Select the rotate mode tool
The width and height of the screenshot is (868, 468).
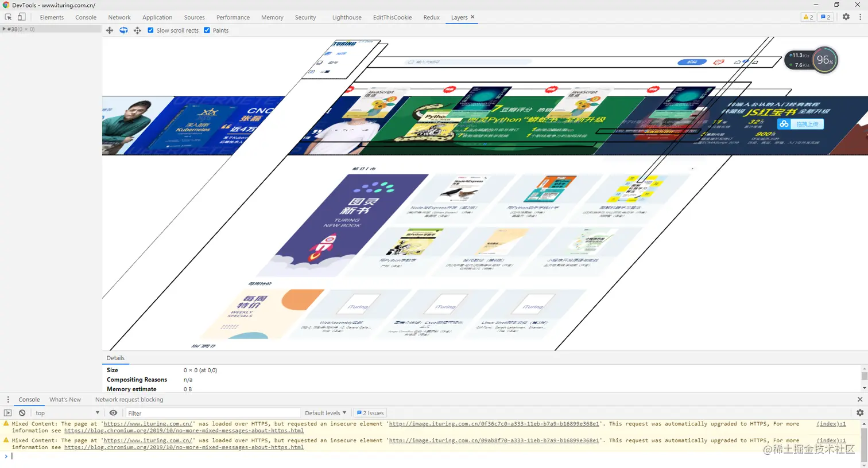(123, 30)
